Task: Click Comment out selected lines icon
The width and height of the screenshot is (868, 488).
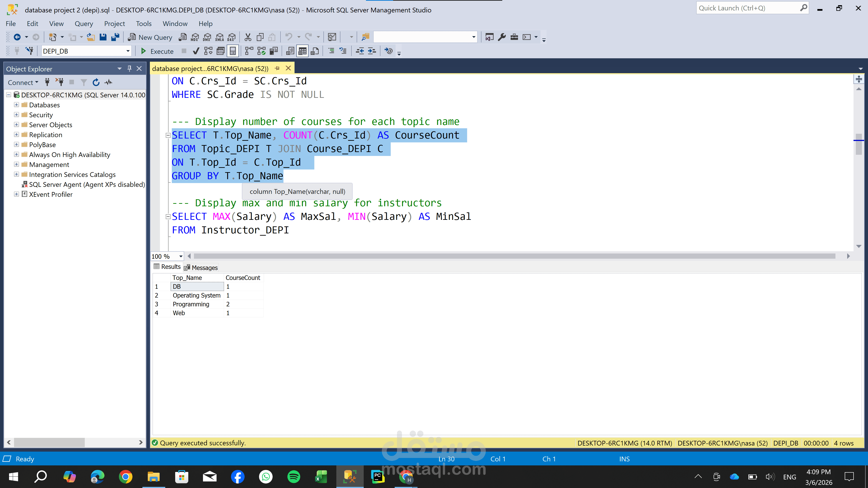Action: (331, 51)
